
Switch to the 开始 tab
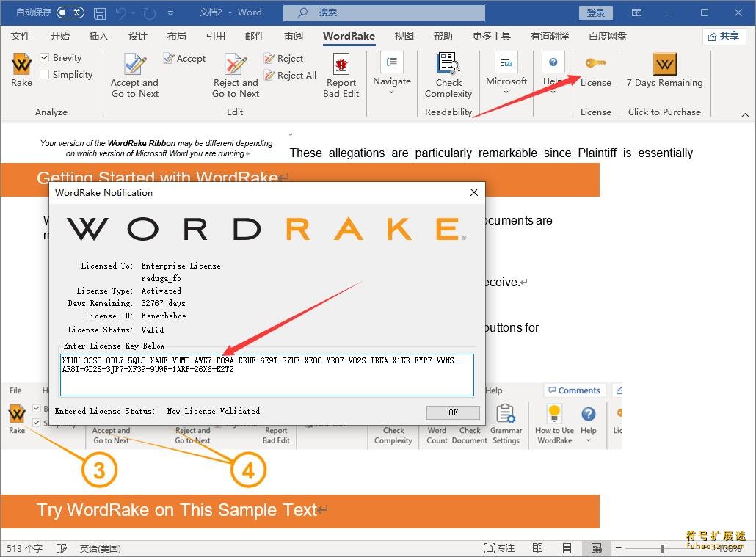click(59, 36)
